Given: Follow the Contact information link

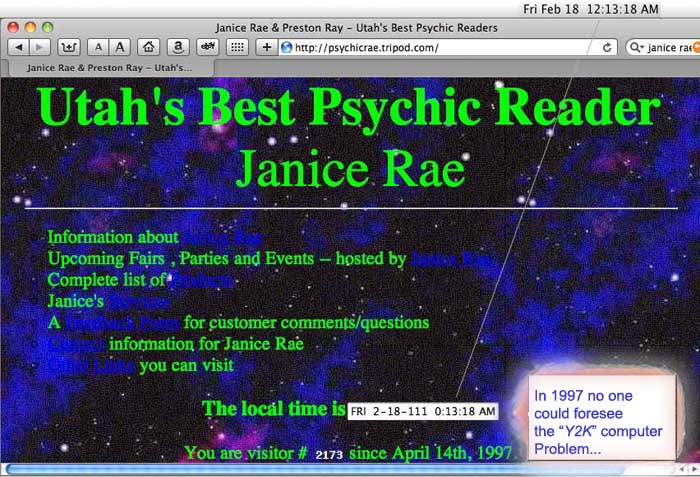Looking at the screenshot, I should 76,344.
